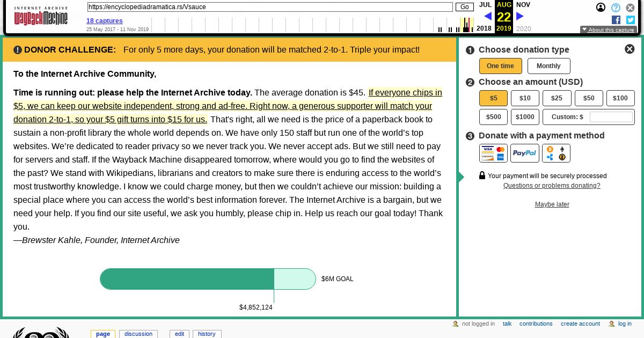Open the page tab
Screen dimensions: 644x338
(x=103, y=334)
